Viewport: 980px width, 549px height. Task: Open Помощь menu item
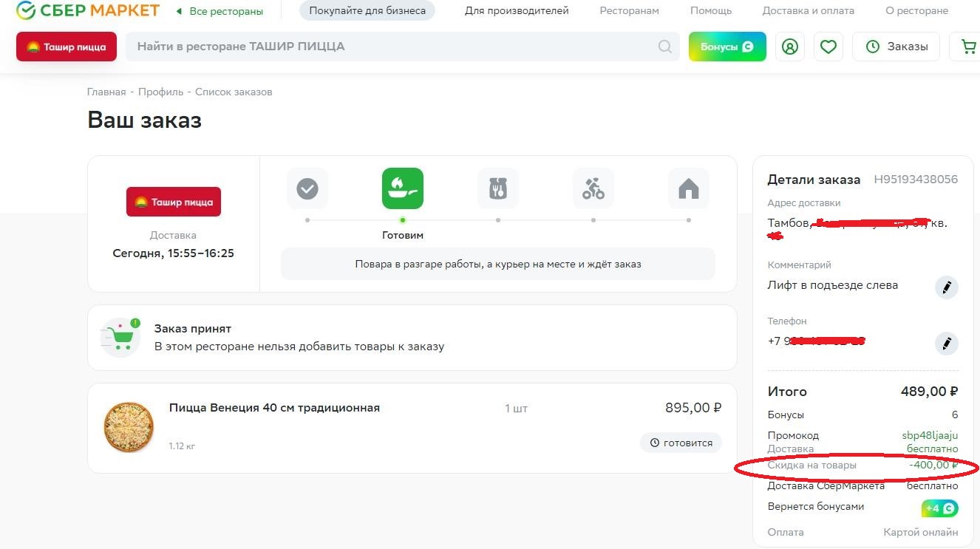(x=711, y=11)
